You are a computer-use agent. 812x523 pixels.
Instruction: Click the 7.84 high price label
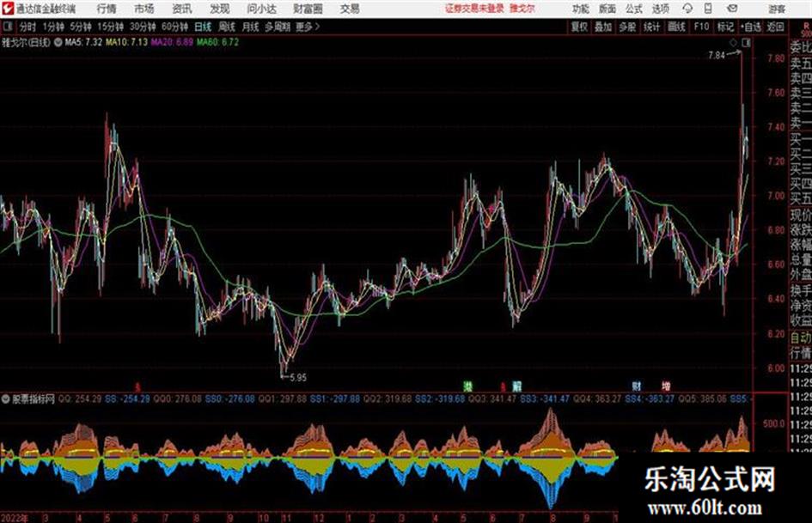(x=717, y=56)
